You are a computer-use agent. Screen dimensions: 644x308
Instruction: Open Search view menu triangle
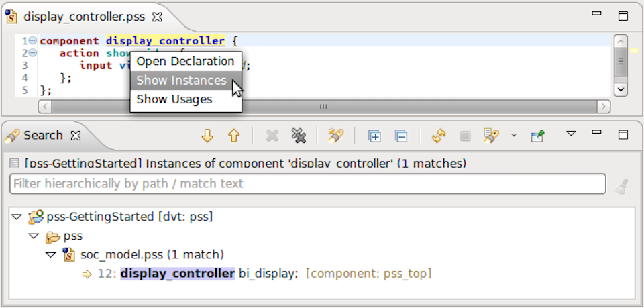pos(571,133)
